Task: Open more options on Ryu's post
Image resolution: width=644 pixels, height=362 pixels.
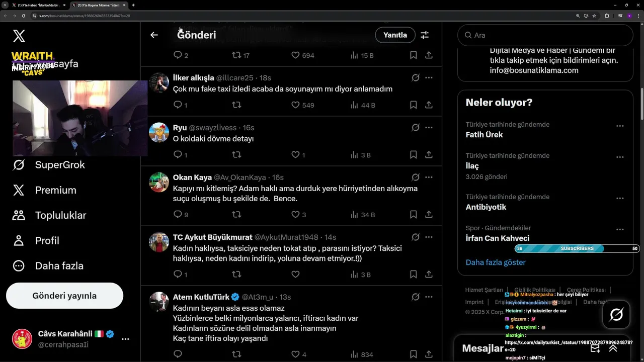Action: tap(429, 128)
